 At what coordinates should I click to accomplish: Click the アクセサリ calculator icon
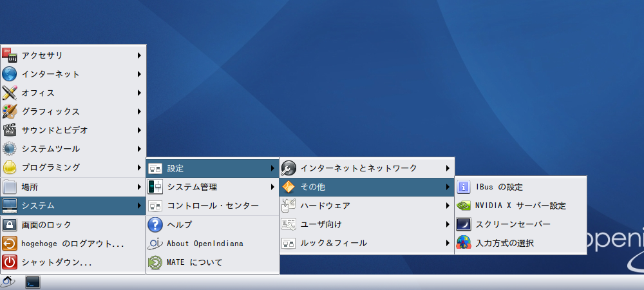[10, 55]
